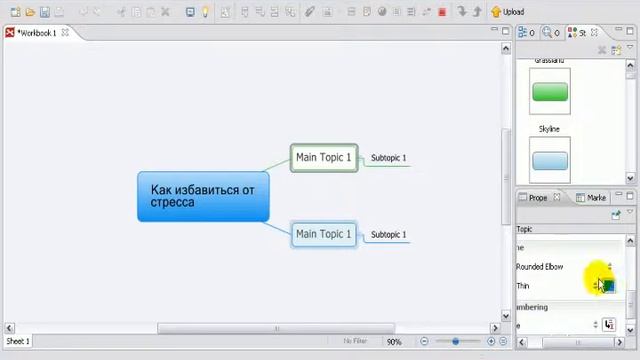The width and height of the screenshot is (640, 360).
Task: Switch to the Properties tab
Action: pos(538,198)
